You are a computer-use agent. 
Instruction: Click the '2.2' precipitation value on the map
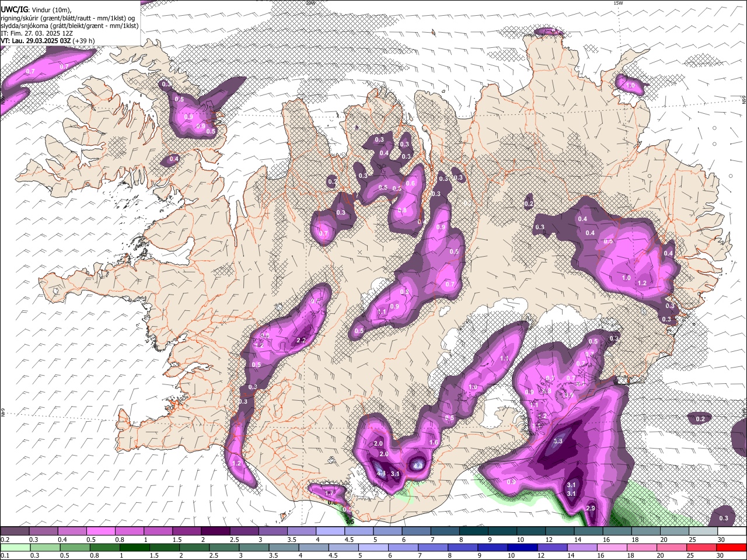pyautogui.click(x=302, y=340)
